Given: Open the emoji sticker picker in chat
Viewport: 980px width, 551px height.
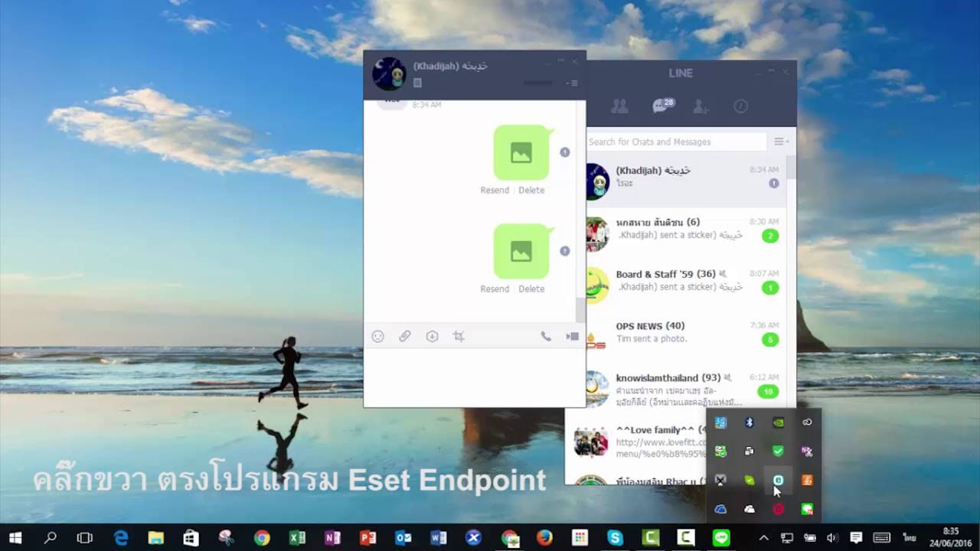Looking at the screenshot, I should pyautogui.click(x=377, y=336).
